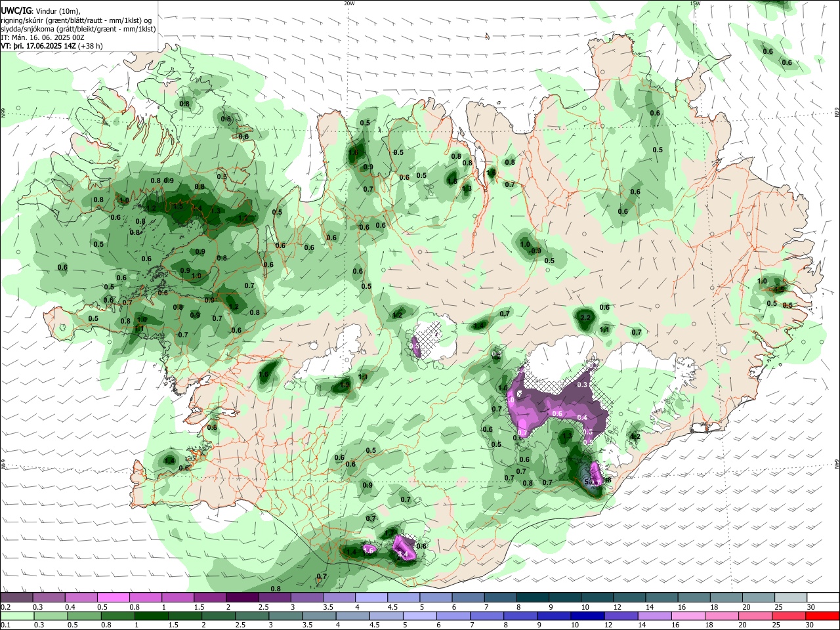Click the 'UWC/IG: Vindur (10m)' title line
Screen dimensions: 840x630
pyautogui.click(x=40, y=10)
